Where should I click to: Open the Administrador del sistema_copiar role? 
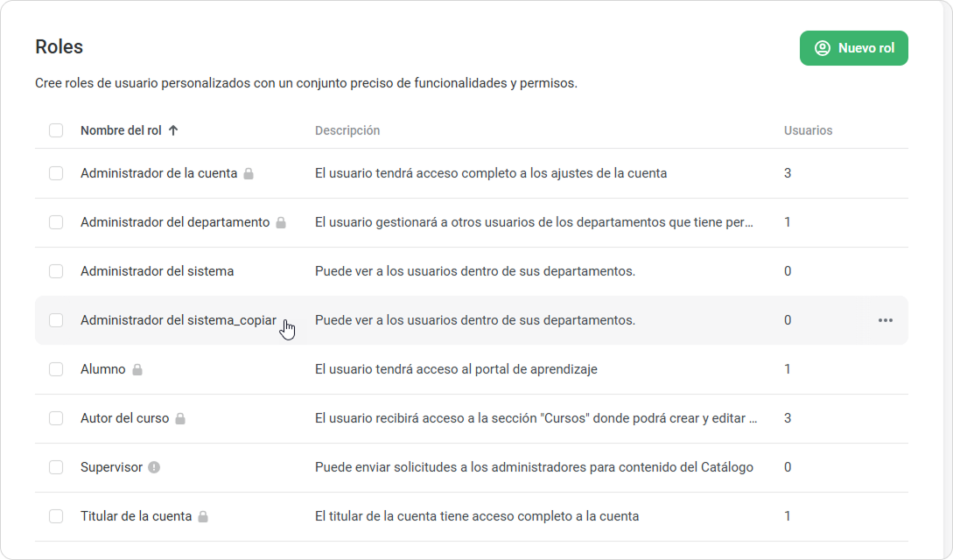tap(178, 320)
